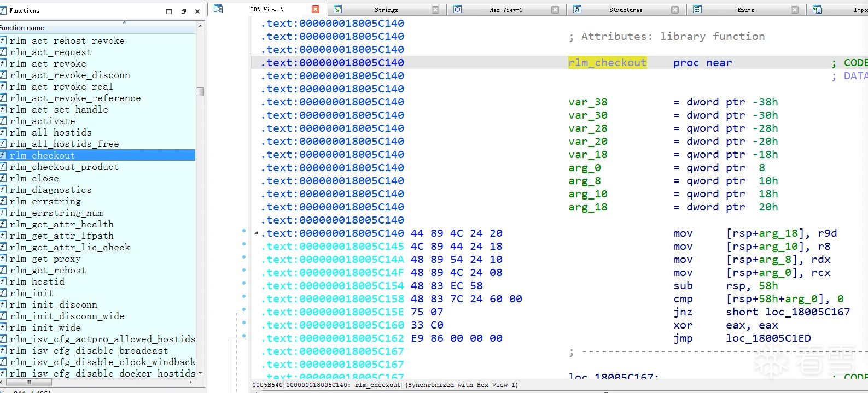
Task: Click the function icon beside rlm_init_disconn_wide
Action: (x=3, y=316)
